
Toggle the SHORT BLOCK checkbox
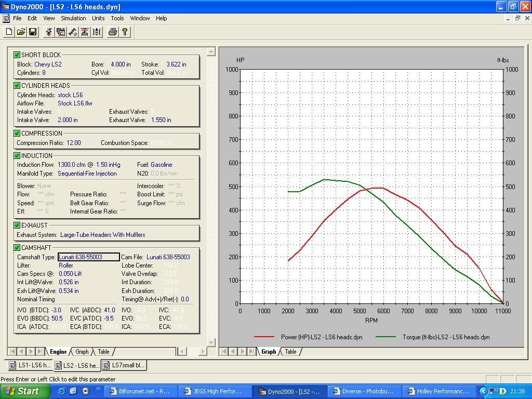point(17,55)
